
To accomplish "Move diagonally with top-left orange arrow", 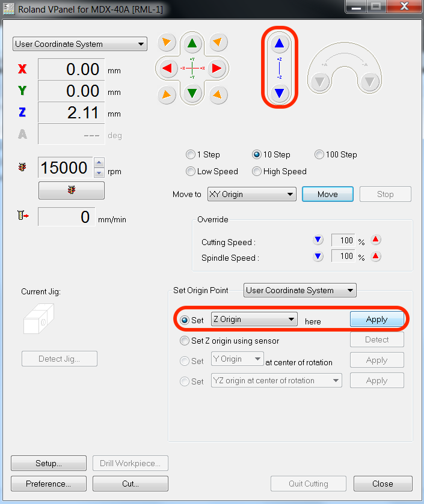I will [167, 42].
